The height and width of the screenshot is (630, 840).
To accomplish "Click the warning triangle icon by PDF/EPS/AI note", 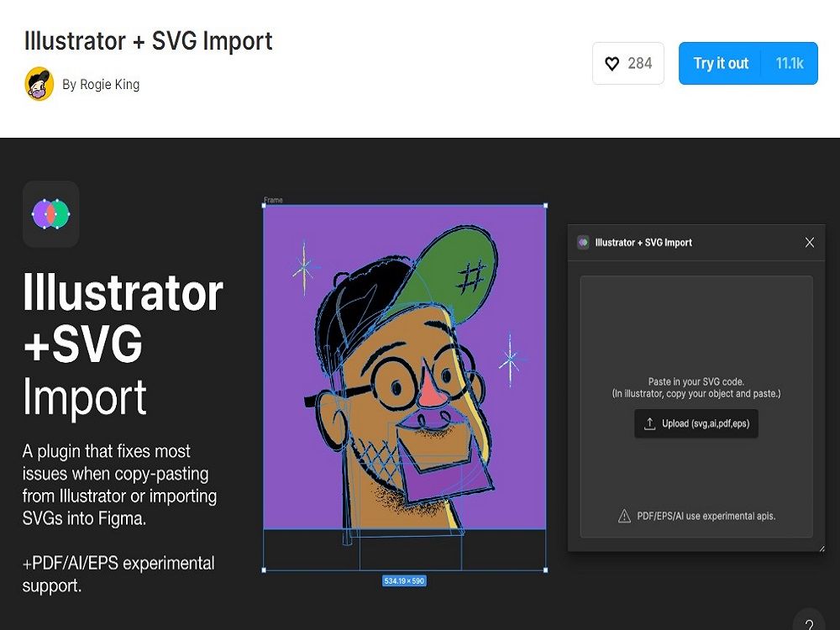I will tap(624, 517).
